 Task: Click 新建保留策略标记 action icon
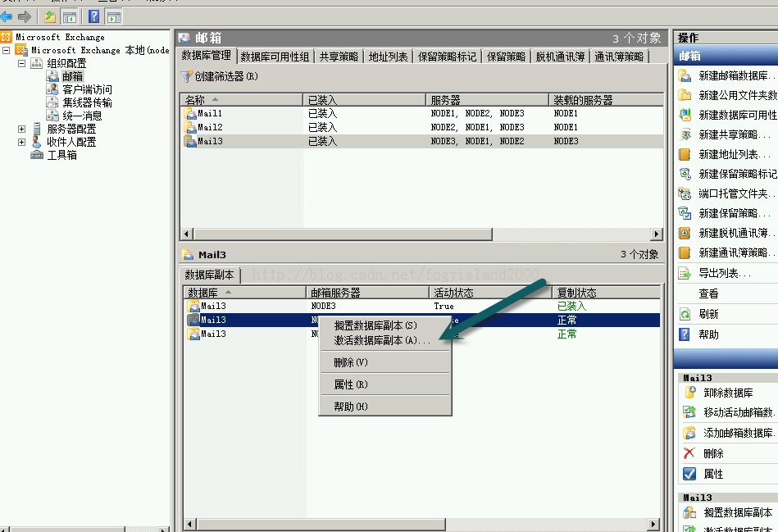685,174
